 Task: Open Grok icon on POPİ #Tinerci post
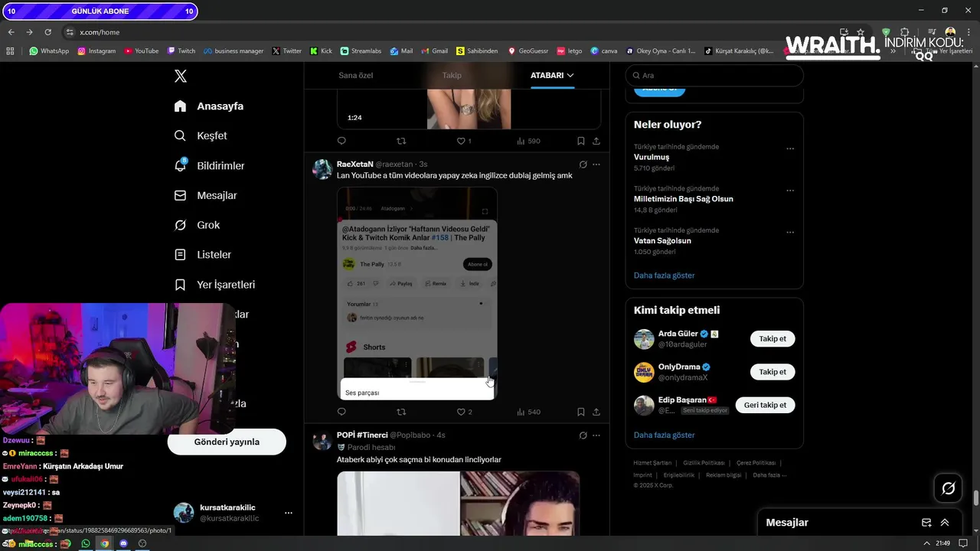point(583,435)
